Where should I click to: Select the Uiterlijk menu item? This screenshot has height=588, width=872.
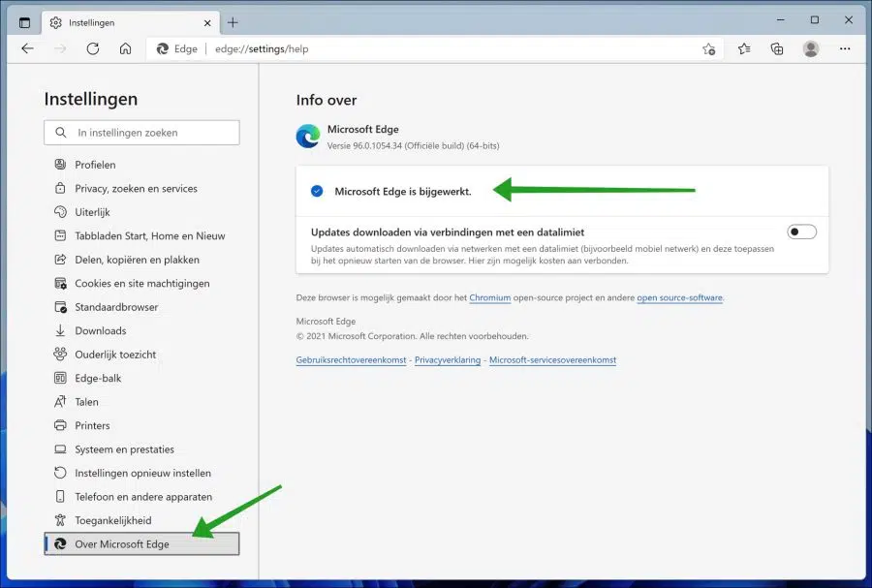pyautogui.click(x=141, y=212)
